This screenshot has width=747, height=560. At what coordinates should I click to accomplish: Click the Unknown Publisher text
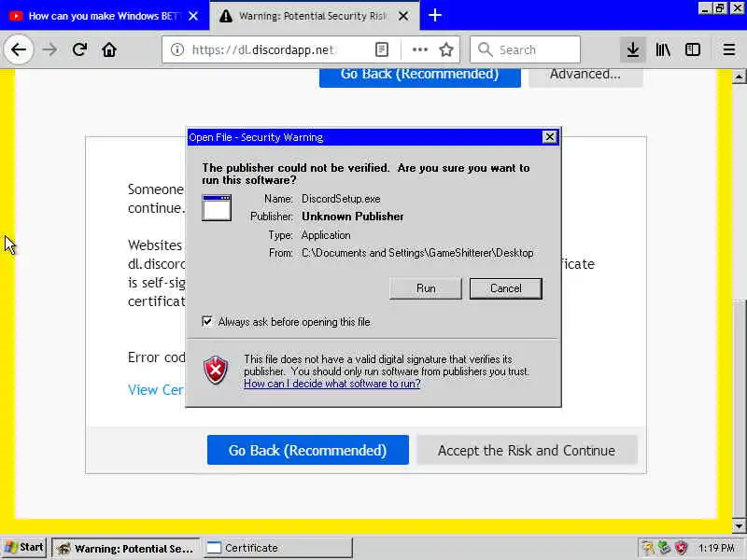click(353, 217)
